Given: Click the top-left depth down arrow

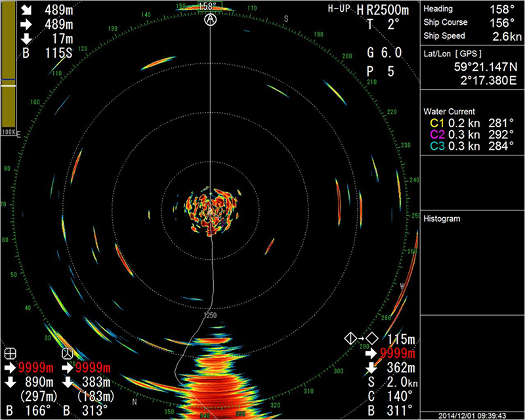Looking at the screenshot, I should 26,39.
